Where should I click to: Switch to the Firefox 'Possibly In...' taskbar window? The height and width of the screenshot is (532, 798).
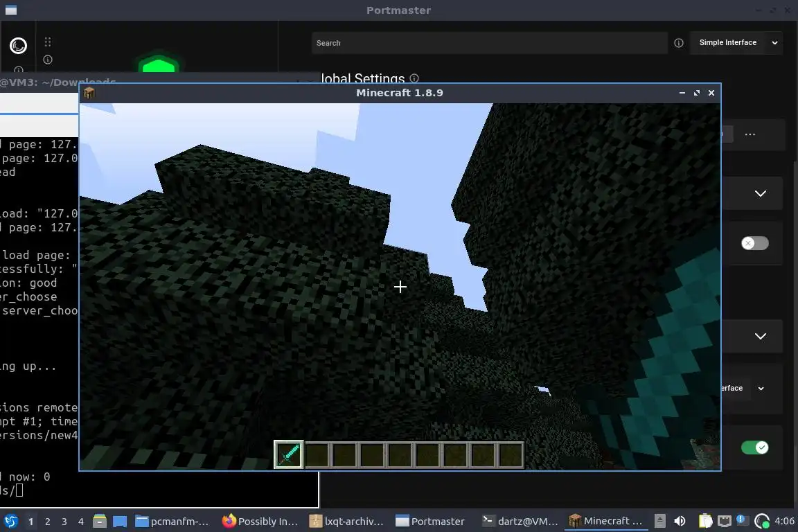tap(260, 521)
